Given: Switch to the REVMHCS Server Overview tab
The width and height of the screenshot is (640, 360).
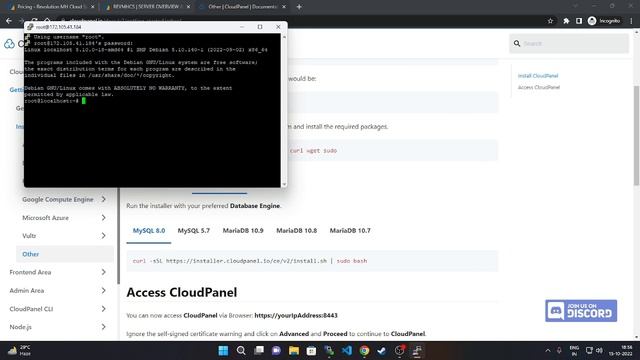Looking at the screenshot, I should pyautogui.click(x=146, y=7).
